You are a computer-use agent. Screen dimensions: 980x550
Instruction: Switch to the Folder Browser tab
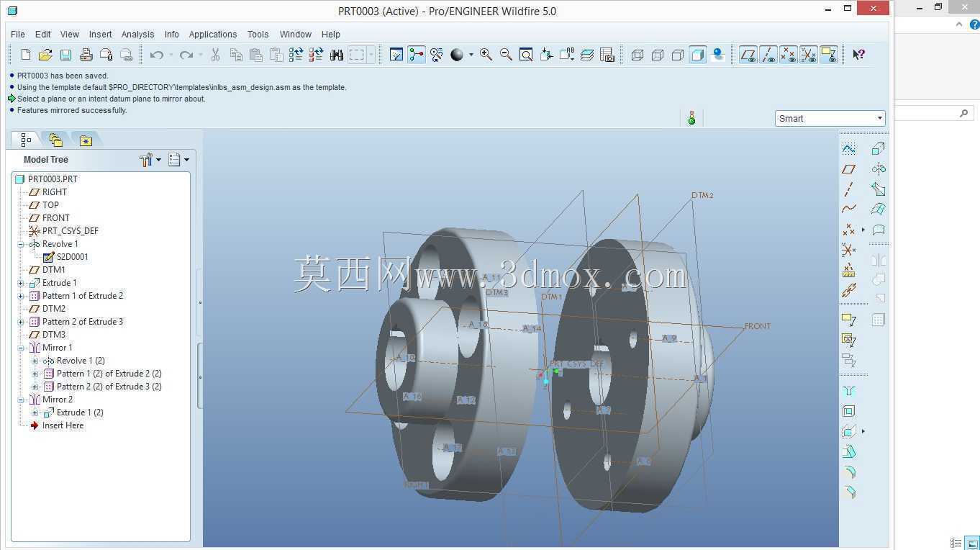[x=55, y=140]
